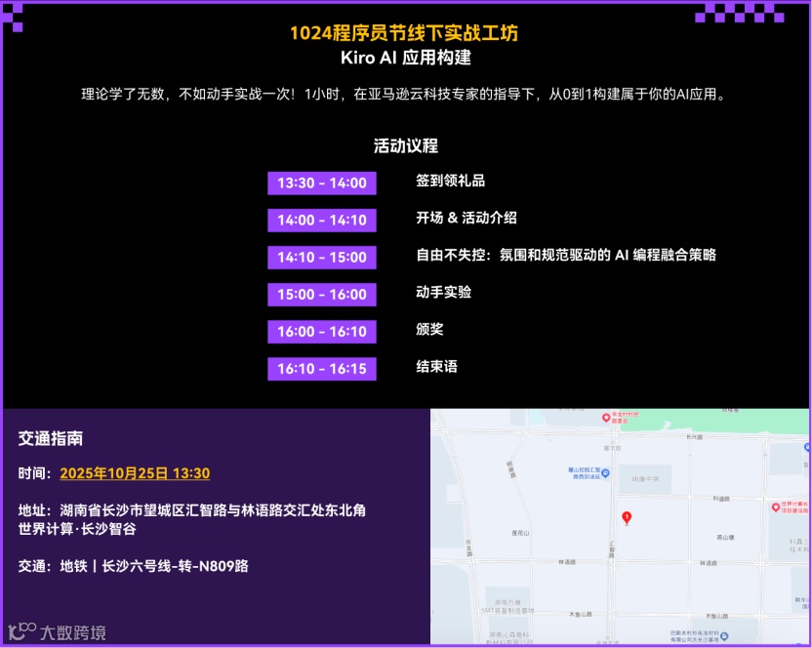The width and height of the screenshot is (812, 648).
Task: Click the agenda item 颁奖
Action: coord(429,329)
